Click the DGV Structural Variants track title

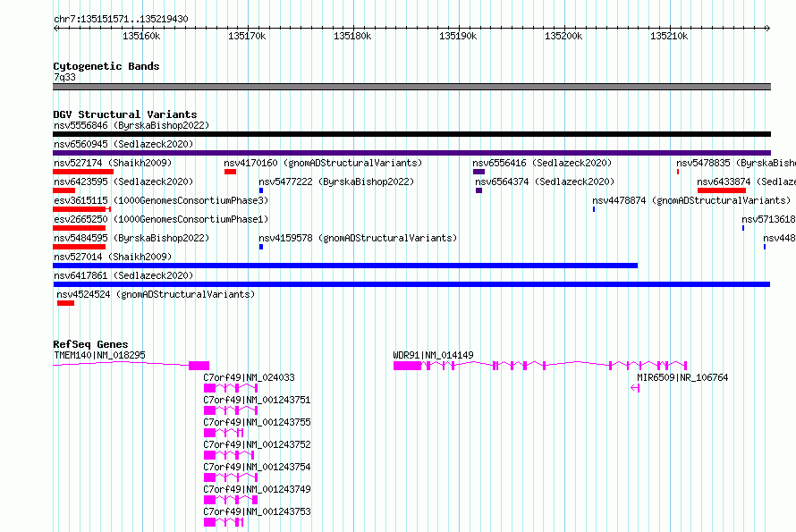coord(125,114)
